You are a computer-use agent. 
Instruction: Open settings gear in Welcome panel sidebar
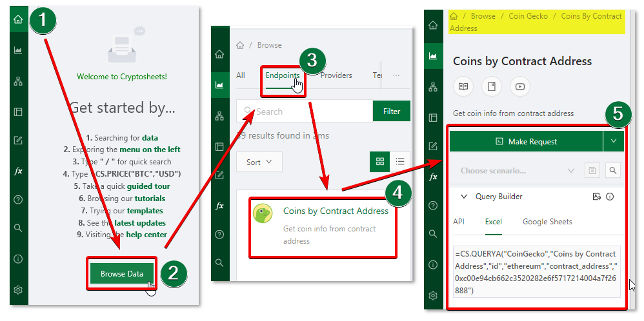[x=18, y=290]
